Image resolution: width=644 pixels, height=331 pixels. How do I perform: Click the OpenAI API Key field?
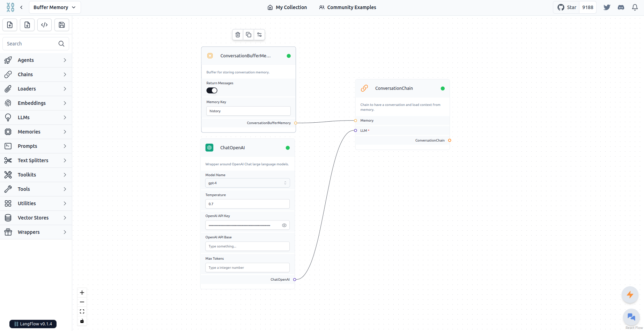[247, 225]
